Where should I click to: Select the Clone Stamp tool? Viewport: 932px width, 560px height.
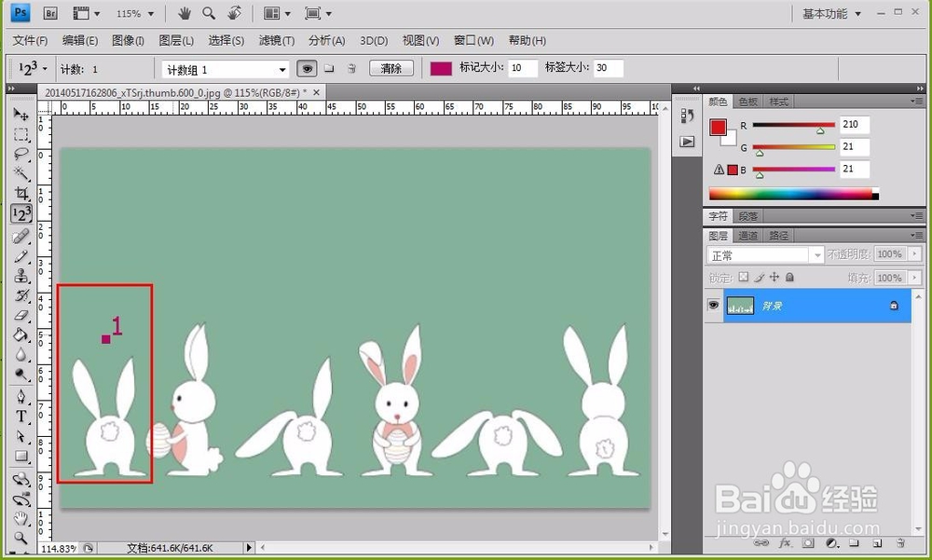(21, 276)
